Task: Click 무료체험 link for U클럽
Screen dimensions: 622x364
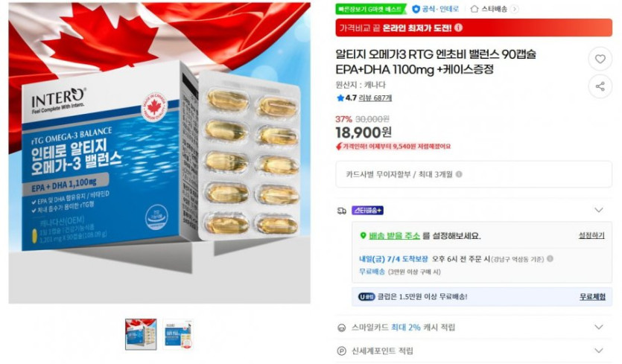Action: coord(592,296)
